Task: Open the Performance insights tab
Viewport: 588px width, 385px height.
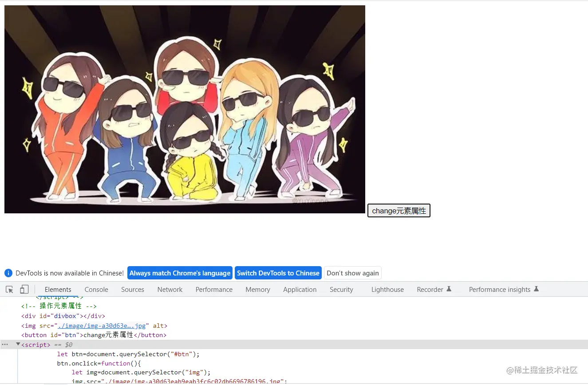Action: tap(504, 290)
